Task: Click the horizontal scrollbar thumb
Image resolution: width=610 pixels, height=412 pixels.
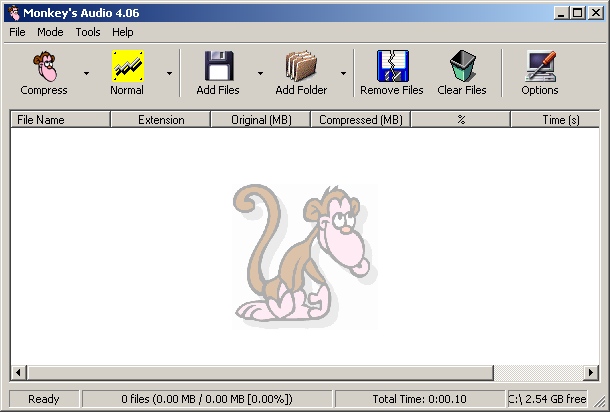Action: [x=260, y=372]
